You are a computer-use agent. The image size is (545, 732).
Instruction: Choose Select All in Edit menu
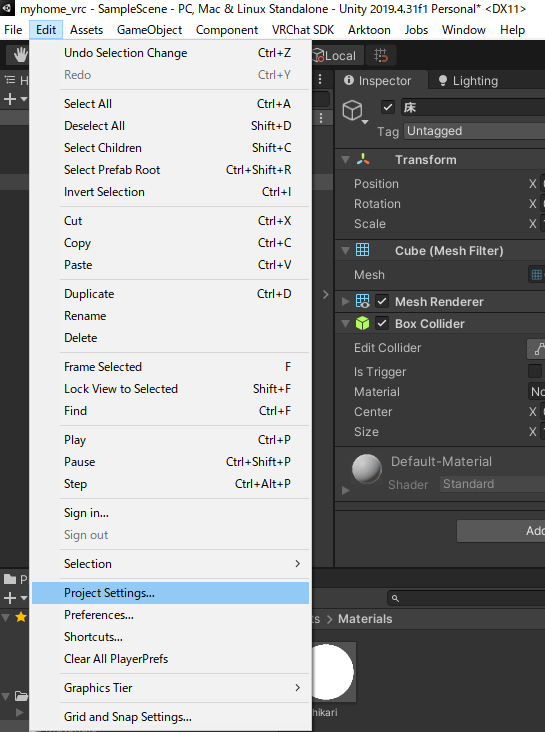(170, 104)
